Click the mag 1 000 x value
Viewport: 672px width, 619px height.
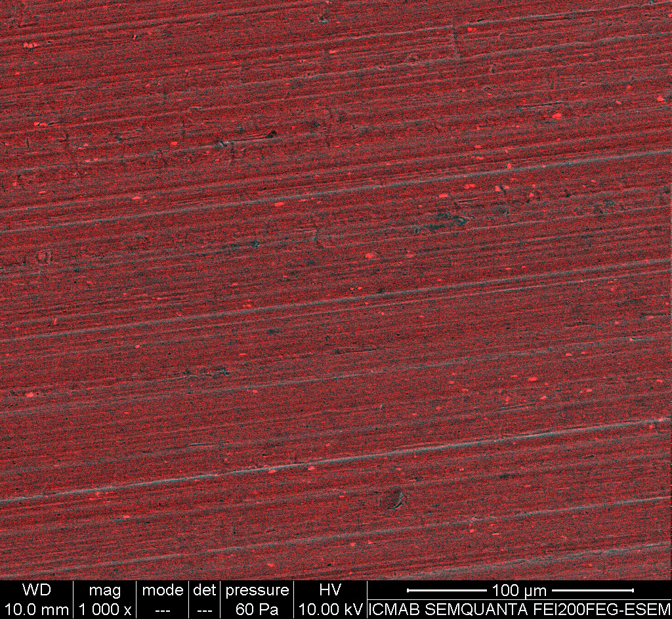pos(104,609)
